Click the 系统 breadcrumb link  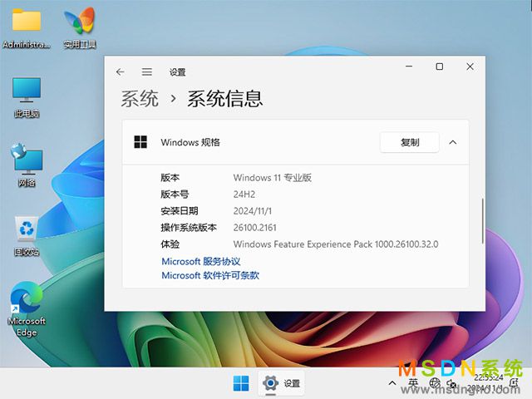click(x=140, y=99)
